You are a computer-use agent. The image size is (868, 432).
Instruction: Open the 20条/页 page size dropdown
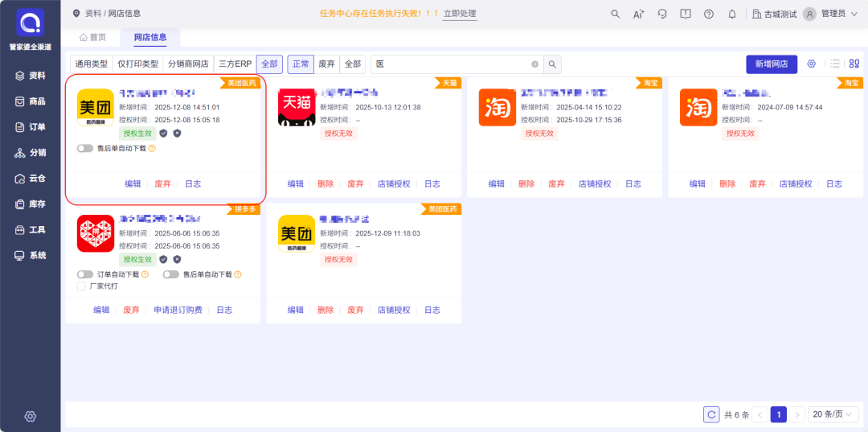click(834, 414)
